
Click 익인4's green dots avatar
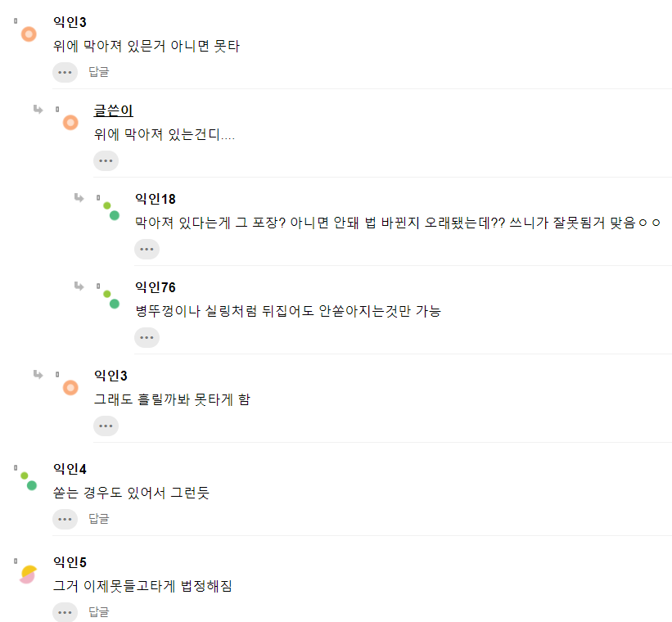click(29, 480)
